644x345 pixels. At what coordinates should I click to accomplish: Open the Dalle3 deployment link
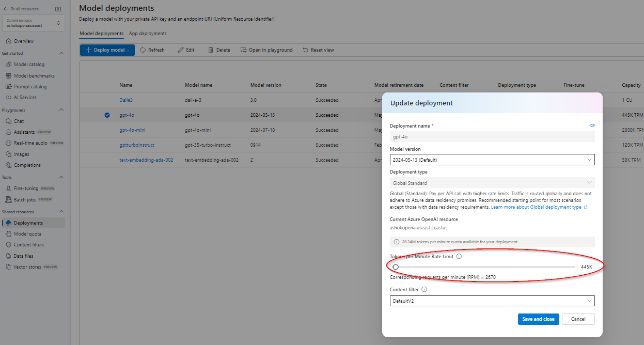click(x=126, y=100)
